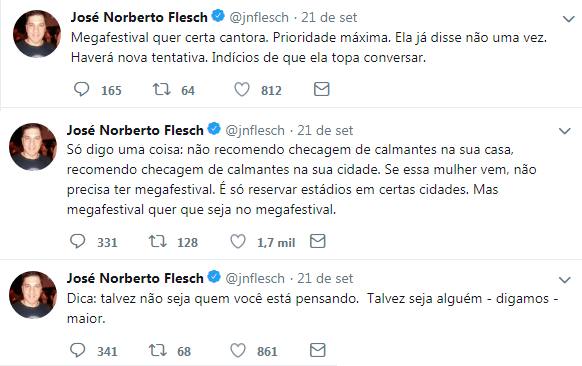
Task: Retweet the tweet with 128 retweets
Action: (157, 241)
